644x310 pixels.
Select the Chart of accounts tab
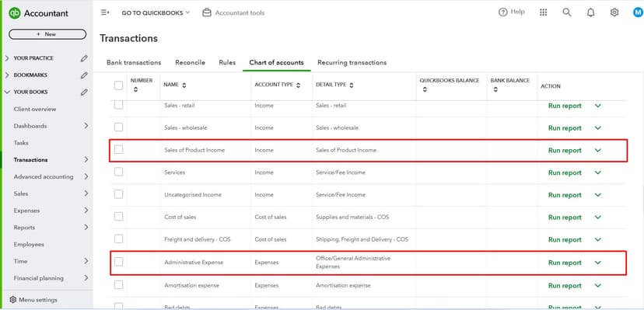pyautogui.click(x=276, y=63)
